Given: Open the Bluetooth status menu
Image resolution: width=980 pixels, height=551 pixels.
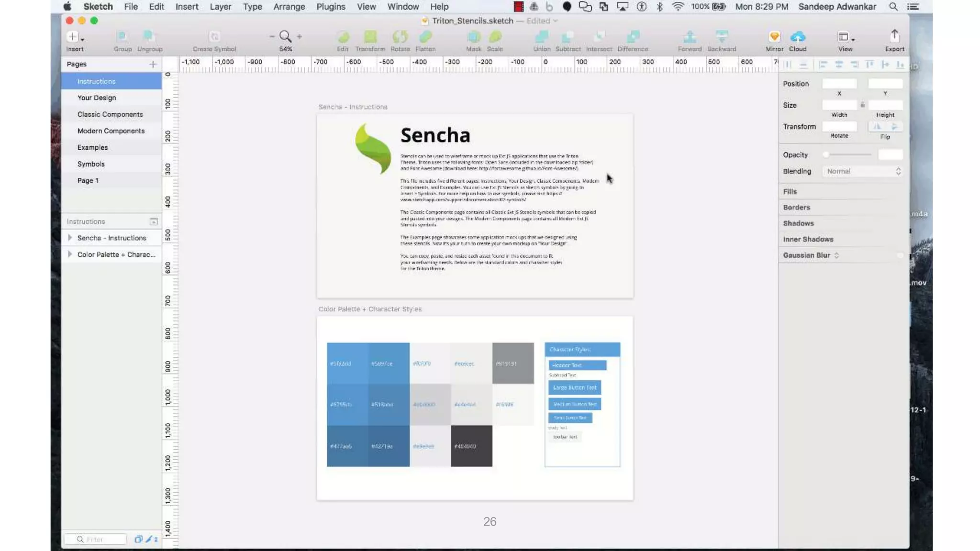Looking at the screenshot, I should tap(659, 7).
